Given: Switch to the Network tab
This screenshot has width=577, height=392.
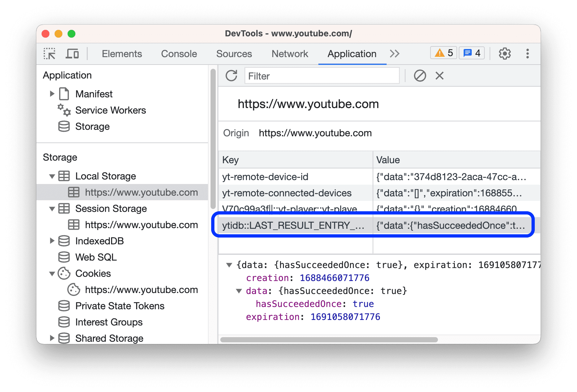Looking at the screenshot, I should tap(289, 54).
